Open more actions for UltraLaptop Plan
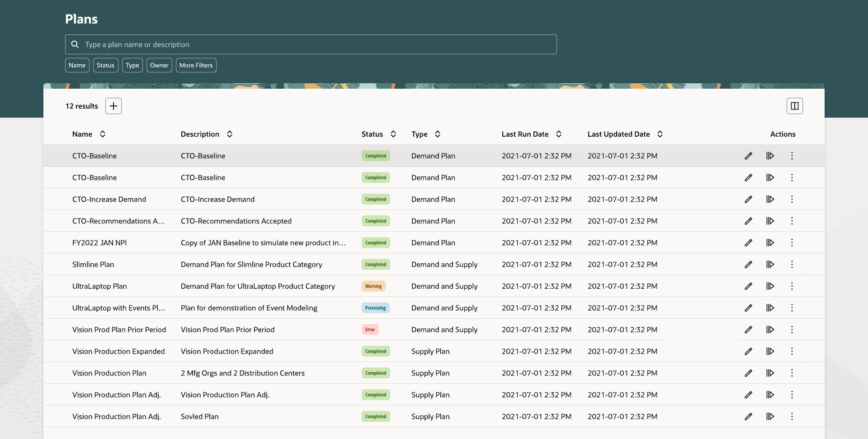The image size is (868, 439). tap(792, 286)
